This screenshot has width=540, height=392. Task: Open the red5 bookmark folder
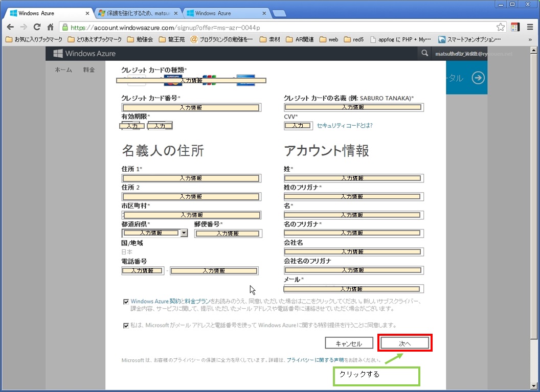click(x=354, y=39)
